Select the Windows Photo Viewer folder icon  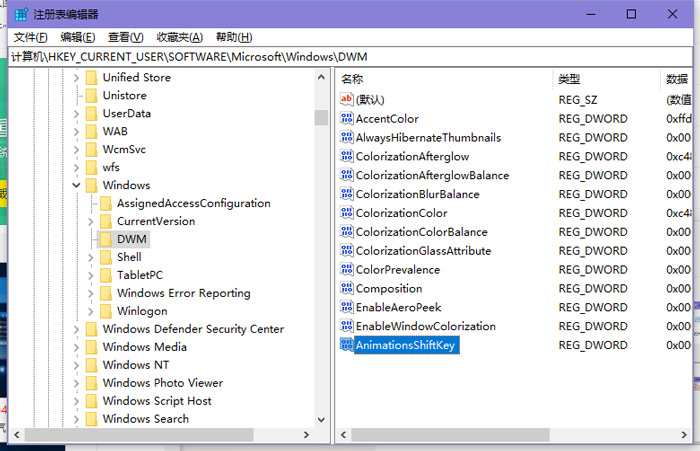pyautogui.click(x=91, y=383)
